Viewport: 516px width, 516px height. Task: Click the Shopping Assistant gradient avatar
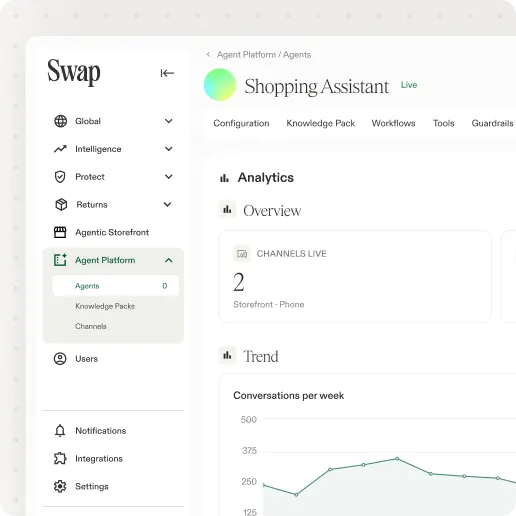tap(220, 85)
